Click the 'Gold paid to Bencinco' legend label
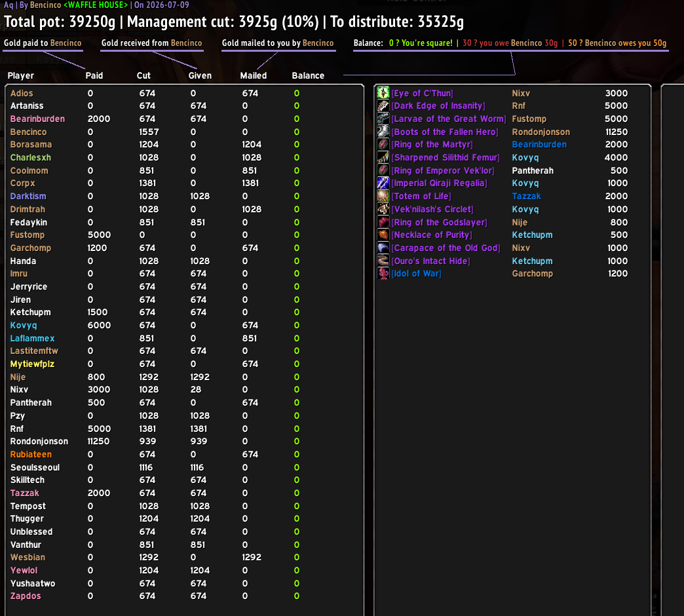The width and height of the screenshot is (684, 616). tap(43, 43)
